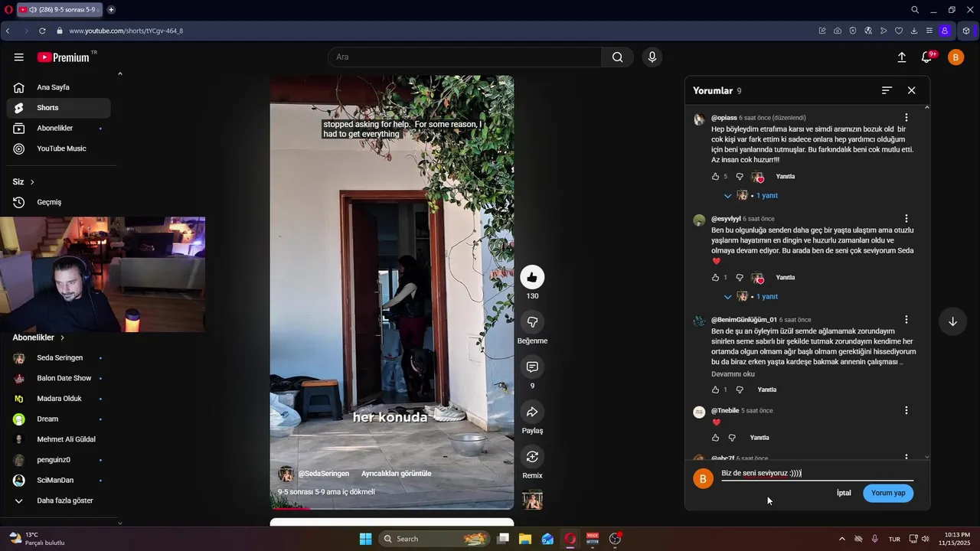Screen dimensions: 980x551
Task: Open Seda Seringen subscription channel
Action: 58,357
